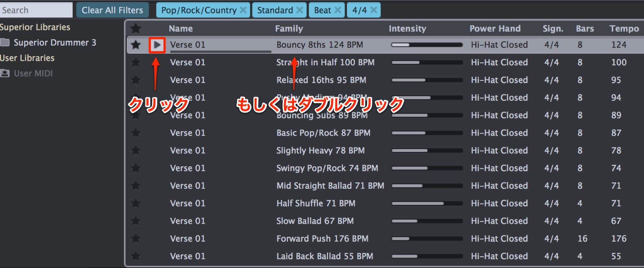Viewport: 644px width, 268px height.
Task: Remove the 4/4 filter tag
Action: pos(374,10)
